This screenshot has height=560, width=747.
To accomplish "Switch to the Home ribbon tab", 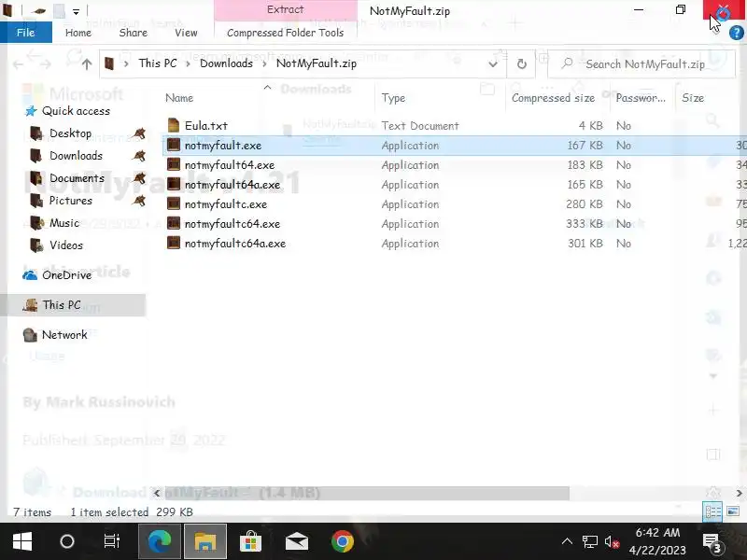I will [x=78, y=33].
